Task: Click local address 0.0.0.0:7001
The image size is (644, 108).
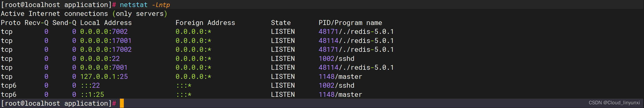Action: (x=104, y=67)
